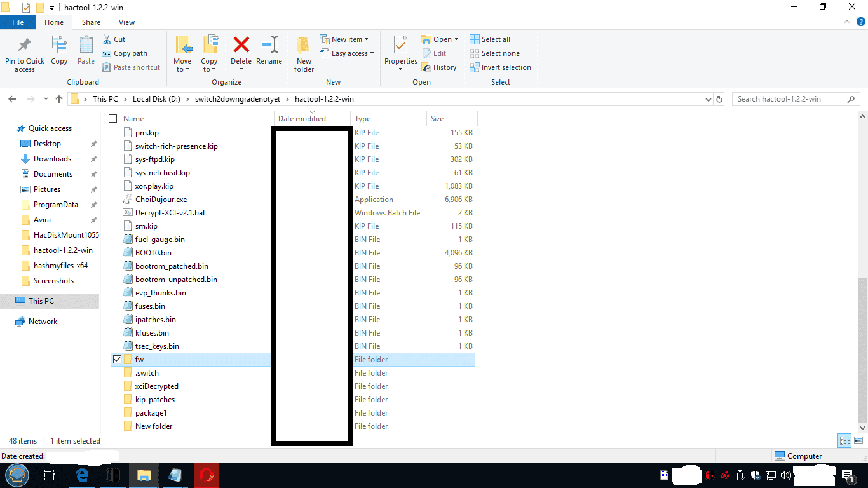This screenshot has height=488, width=868.
Task: Click the Copy ribbon icon
Action: click(59, 50)
